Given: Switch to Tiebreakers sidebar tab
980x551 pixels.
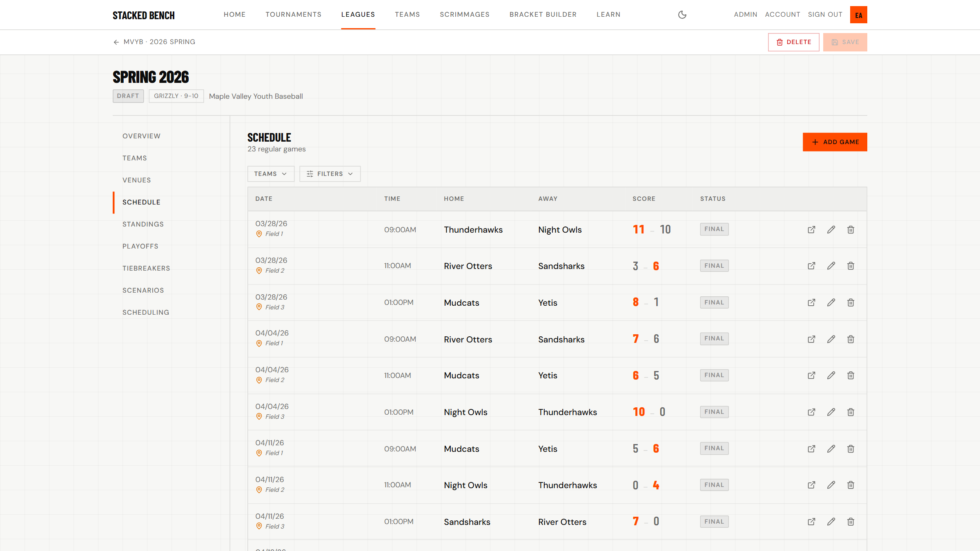Looking at the screenshot, I should tap(146, 268).
